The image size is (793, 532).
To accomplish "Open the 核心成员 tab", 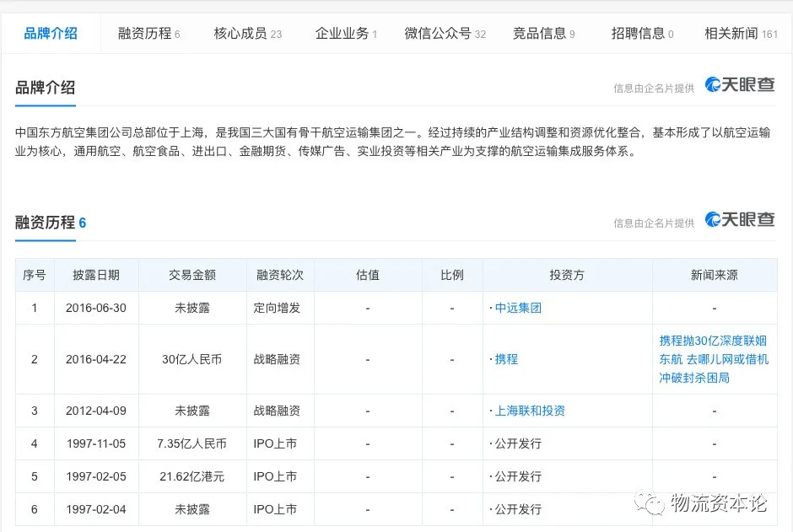I will pyautogui.click(x=247, y=34).
